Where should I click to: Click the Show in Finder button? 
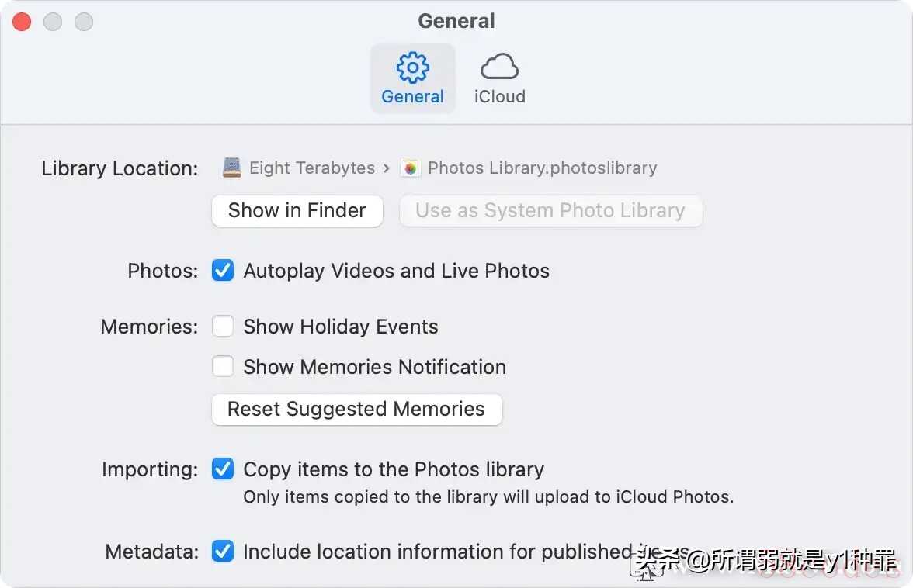(x=297, y=210)
